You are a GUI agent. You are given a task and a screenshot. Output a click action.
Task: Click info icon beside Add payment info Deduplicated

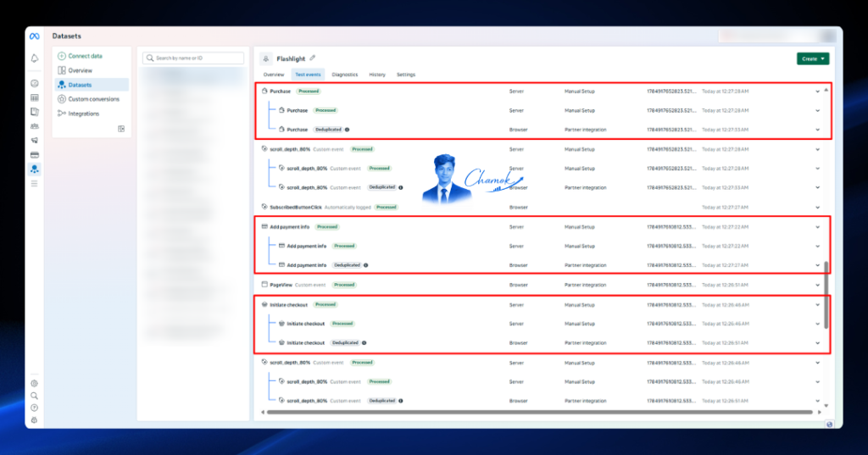click(366, 265)
